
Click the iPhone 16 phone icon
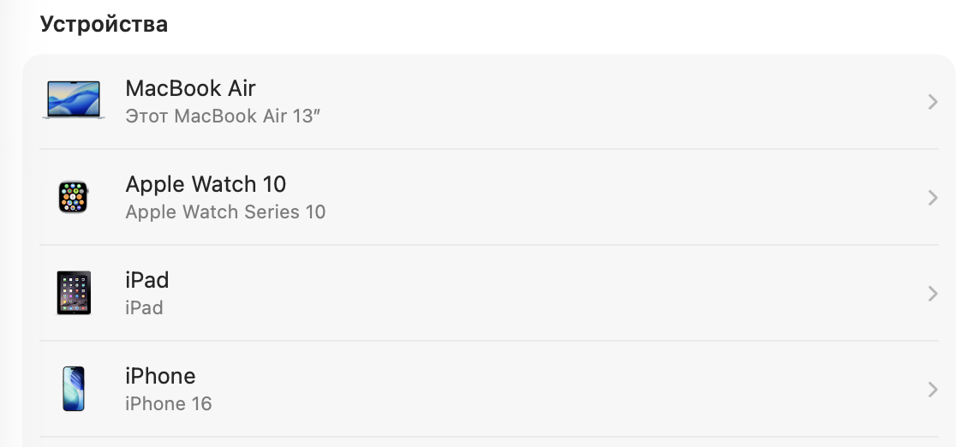(73, 389)
